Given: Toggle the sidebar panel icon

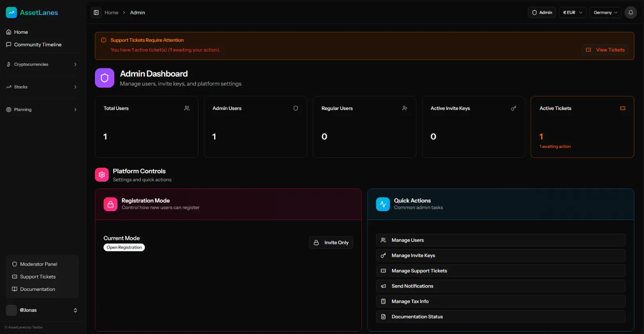Looking at the screenshot, I should click(x=96, y=12).
